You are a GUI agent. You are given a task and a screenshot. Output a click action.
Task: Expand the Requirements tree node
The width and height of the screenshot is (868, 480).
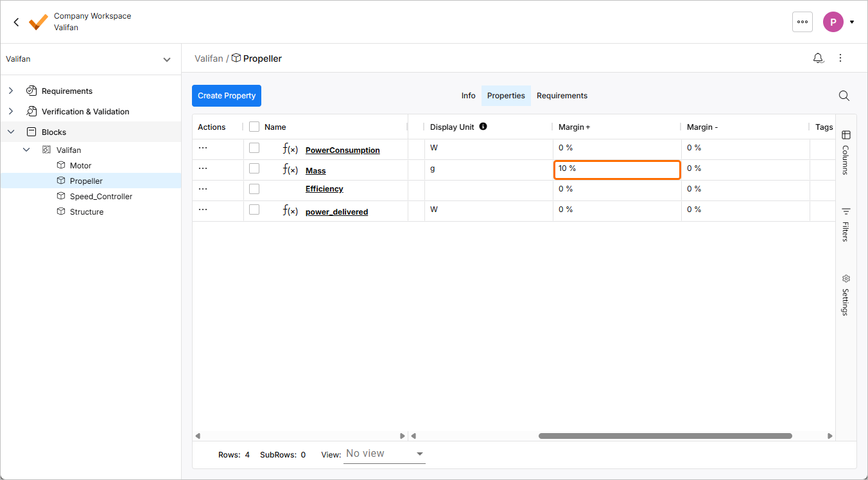click(x=11, y=91)
